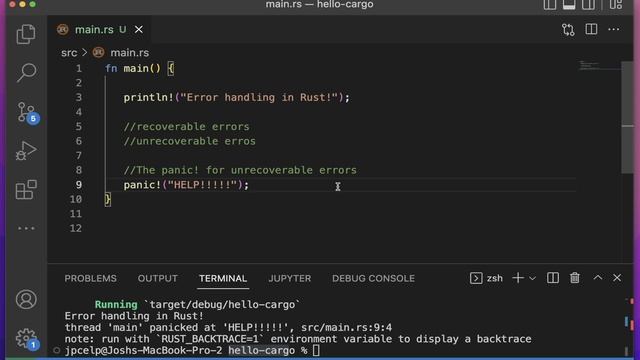Create a new terminal with plus icon
The width and height of the screenshot is (640, 360).
tap(518, 278)
